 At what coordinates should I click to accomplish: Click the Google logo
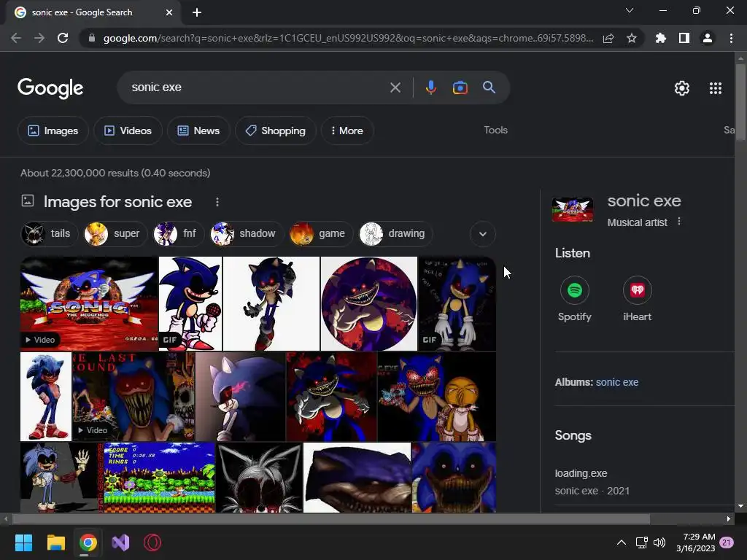coord(50,88)
